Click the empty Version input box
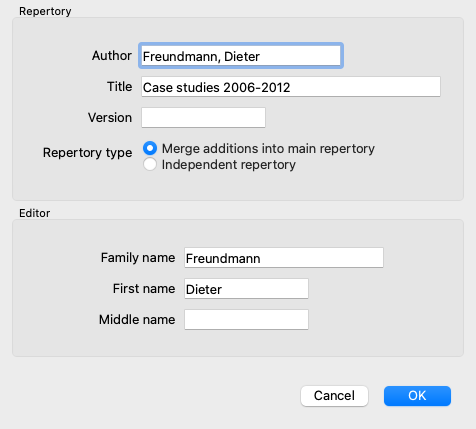476x429 pixels. pos(203,117)
